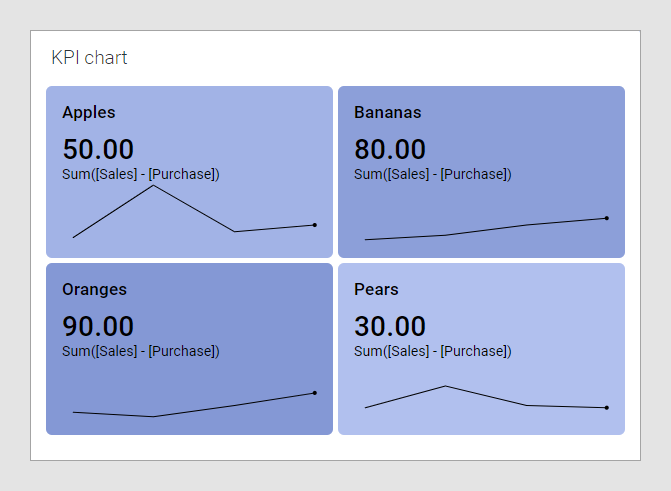Click the 80.00 value in Bananas
Screen dimensions: 671x491
click(x=390, y=149)
